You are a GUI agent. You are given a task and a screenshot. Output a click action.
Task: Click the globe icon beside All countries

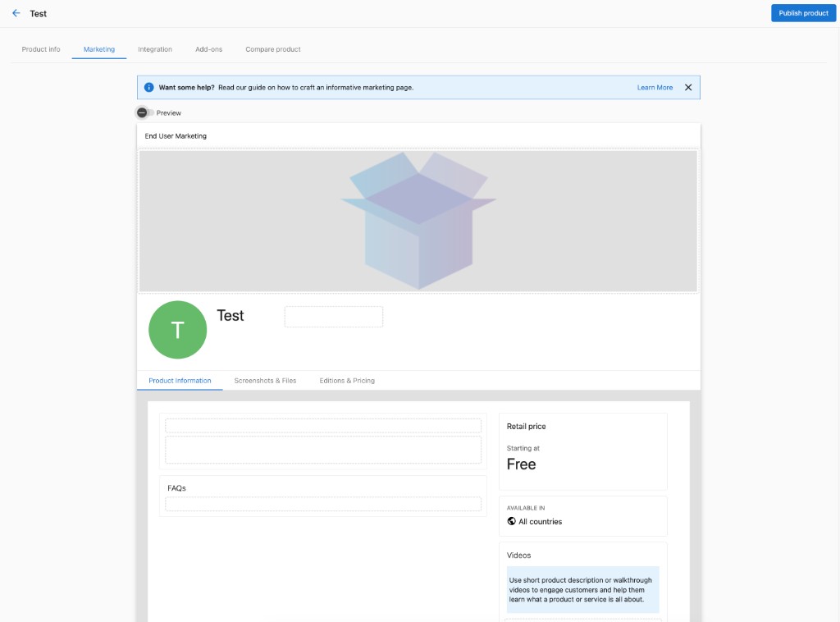click(x=512, y=521)
